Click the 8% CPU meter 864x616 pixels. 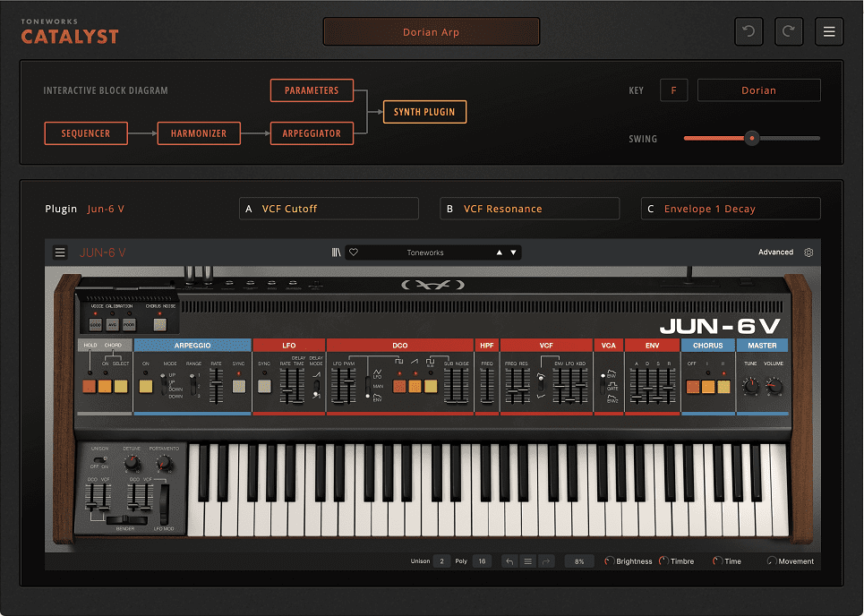pyautogui.click(x=579, y=561)
